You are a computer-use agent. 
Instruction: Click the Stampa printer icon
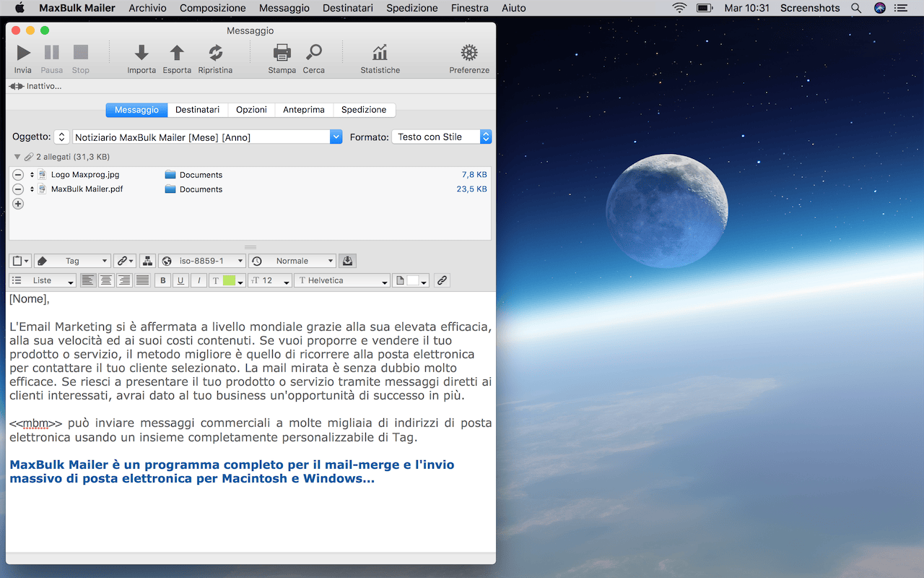click(x=282, y=53)
